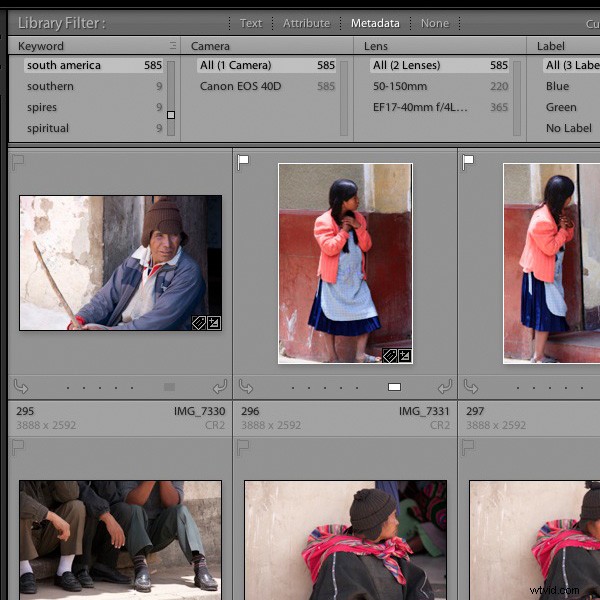Set star rating on photo 296
This screenshot has width=600, height=600.
[325, 388]
